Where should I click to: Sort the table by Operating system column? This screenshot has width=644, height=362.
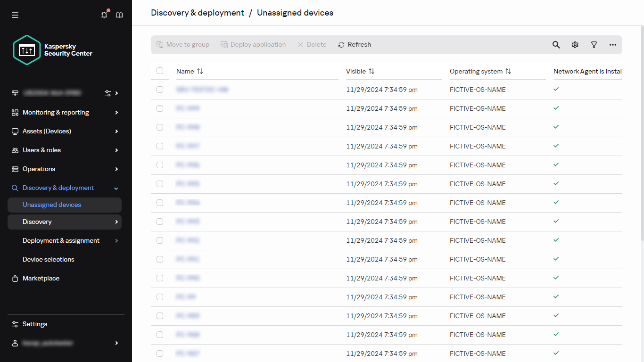[x=508, y=71]
